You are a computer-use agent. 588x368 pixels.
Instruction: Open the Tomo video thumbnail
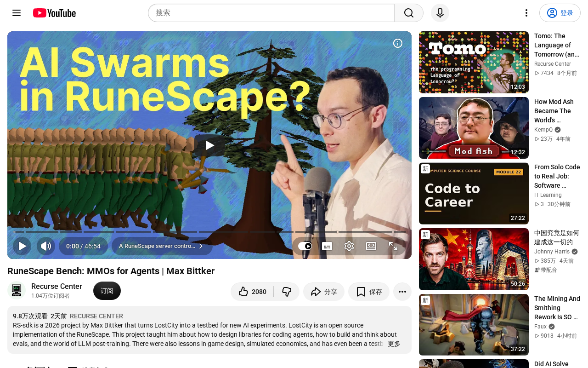pos(474,62)
